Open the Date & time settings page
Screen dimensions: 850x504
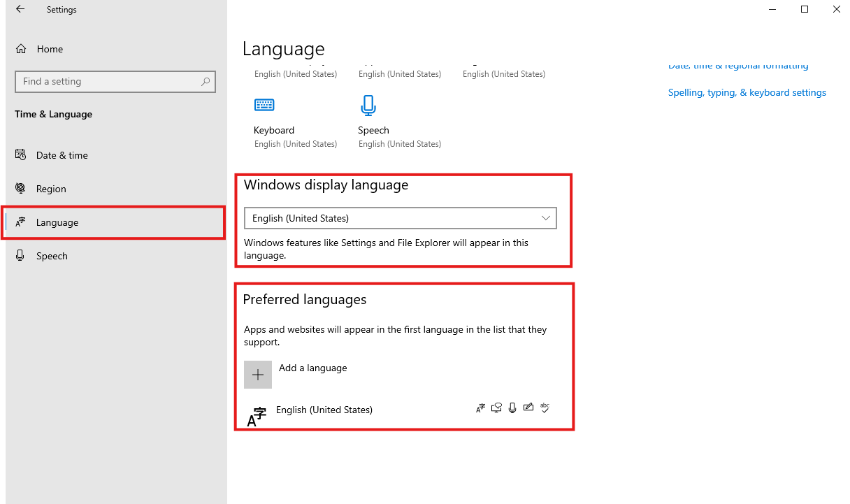click(62, 155)
